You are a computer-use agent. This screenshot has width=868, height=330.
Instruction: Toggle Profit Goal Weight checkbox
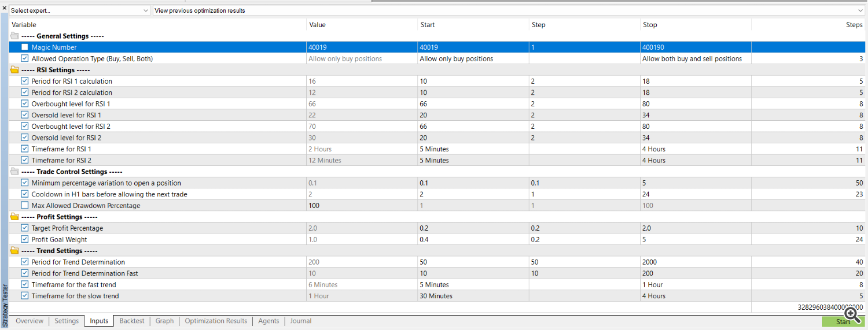24,239
